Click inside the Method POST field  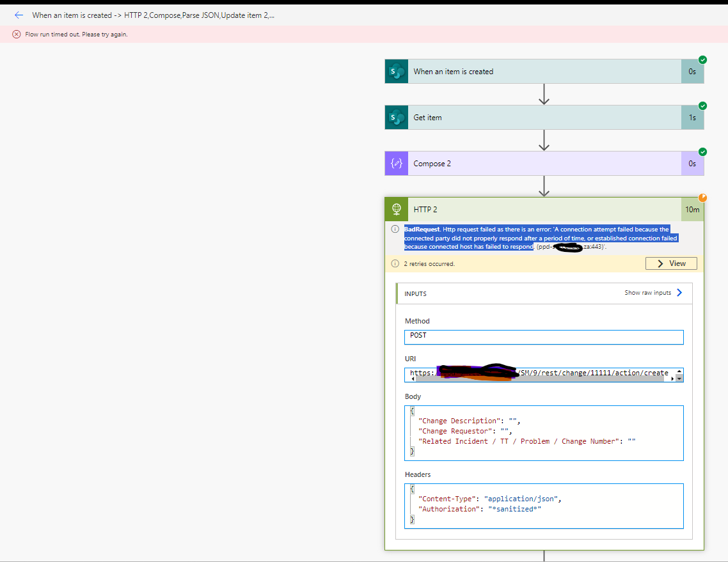(543, 336)
